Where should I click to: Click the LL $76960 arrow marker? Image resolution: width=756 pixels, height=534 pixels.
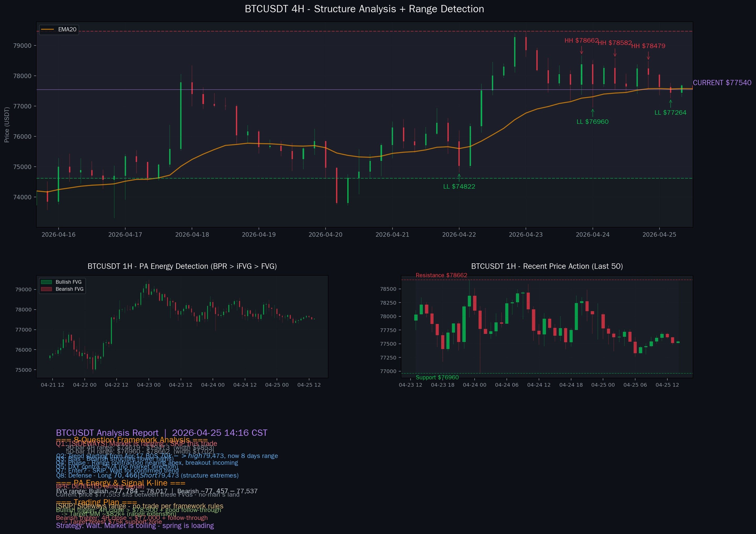pos(593,113)
